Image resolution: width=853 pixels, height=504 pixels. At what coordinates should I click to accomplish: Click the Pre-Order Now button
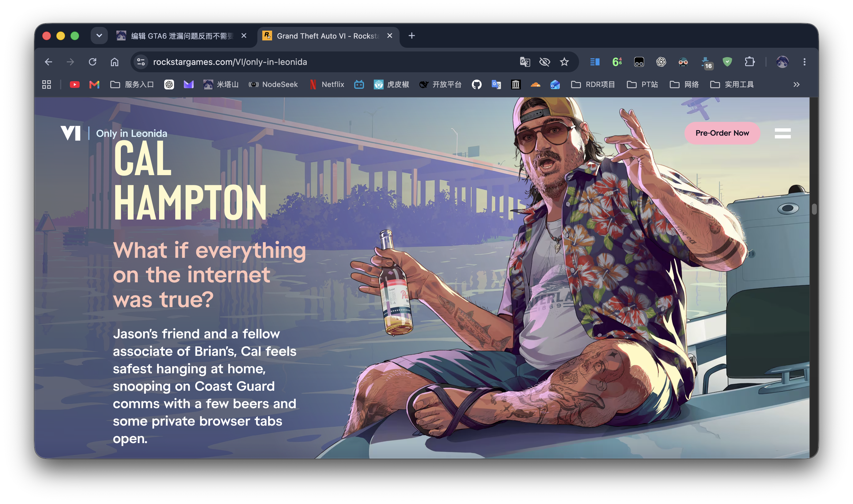[x=722, y=133]
